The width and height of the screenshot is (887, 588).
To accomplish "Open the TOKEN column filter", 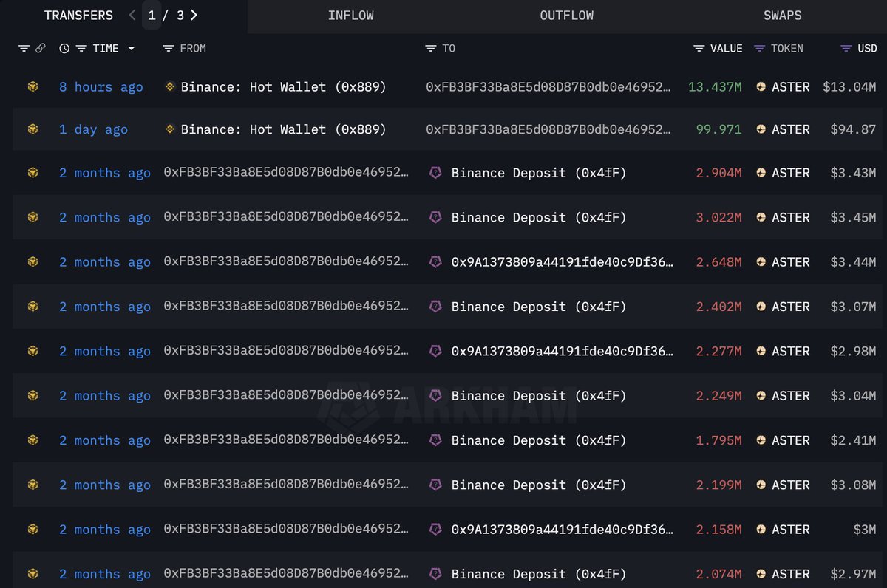I will (x=759, y=49).
